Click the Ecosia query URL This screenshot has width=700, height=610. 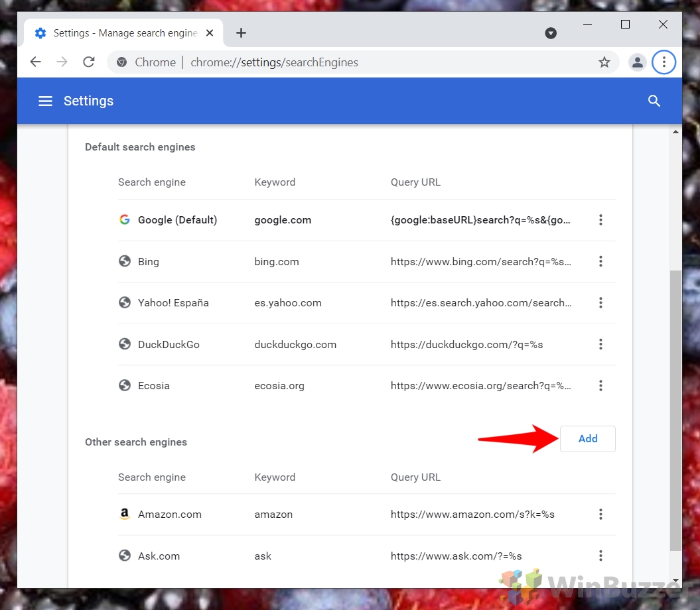point(481,386)
